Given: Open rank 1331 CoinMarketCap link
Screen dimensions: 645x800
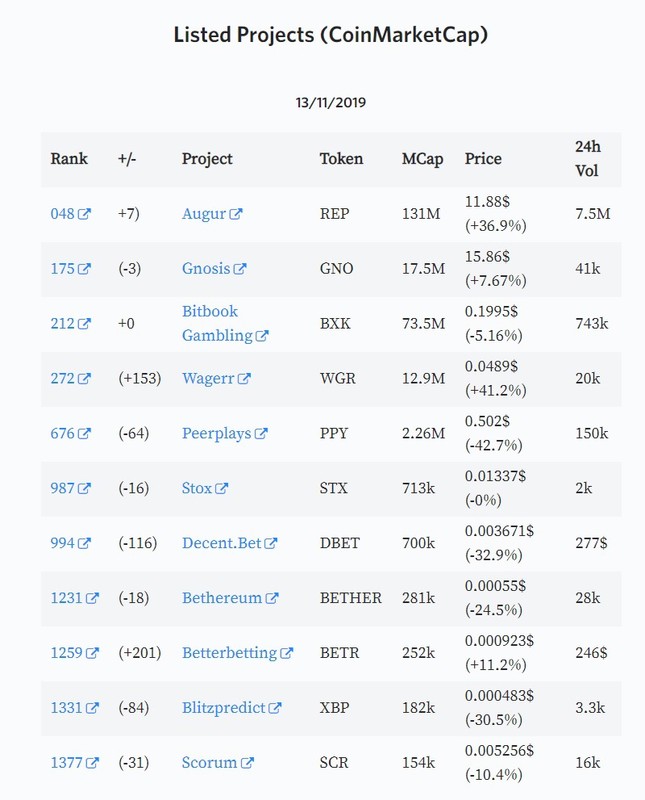Looking at the screenshot, I should click(66, 708).
